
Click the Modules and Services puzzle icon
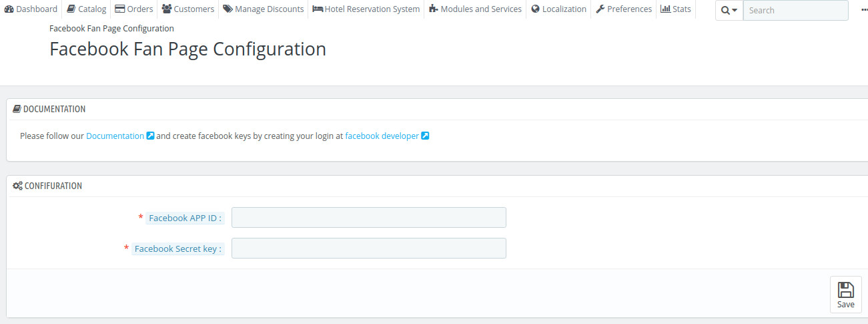[434, 9]
